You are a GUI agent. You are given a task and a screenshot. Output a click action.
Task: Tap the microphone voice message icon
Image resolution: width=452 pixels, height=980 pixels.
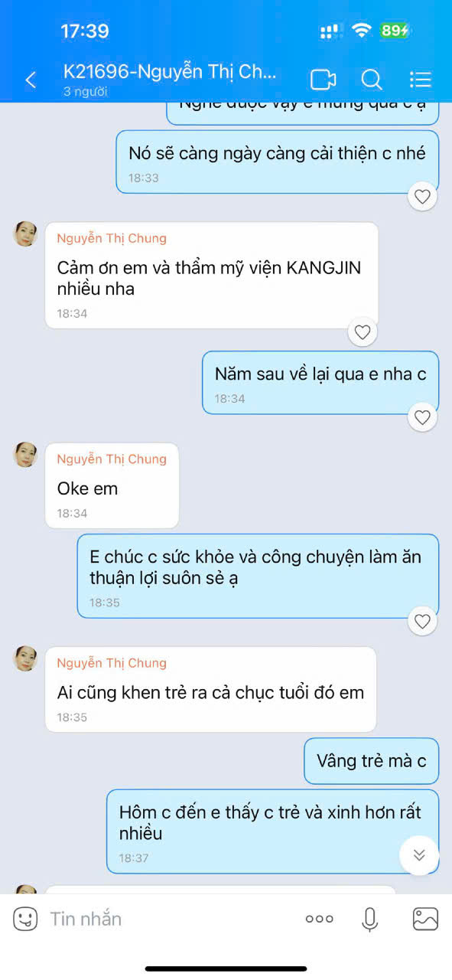[370, 919]
